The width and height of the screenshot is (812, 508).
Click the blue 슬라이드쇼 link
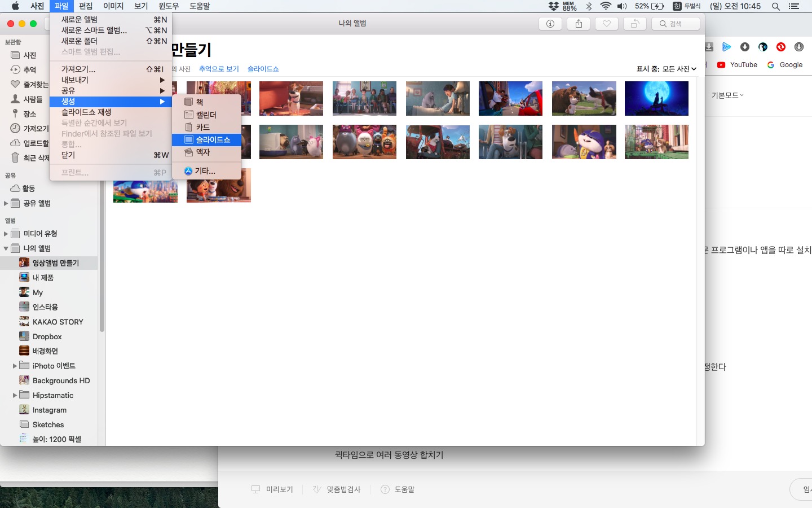click(x=263, y=69)
